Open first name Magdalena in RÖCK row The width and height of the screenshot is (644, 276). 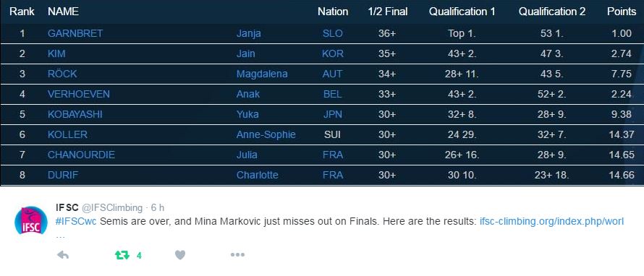point(262,74)
